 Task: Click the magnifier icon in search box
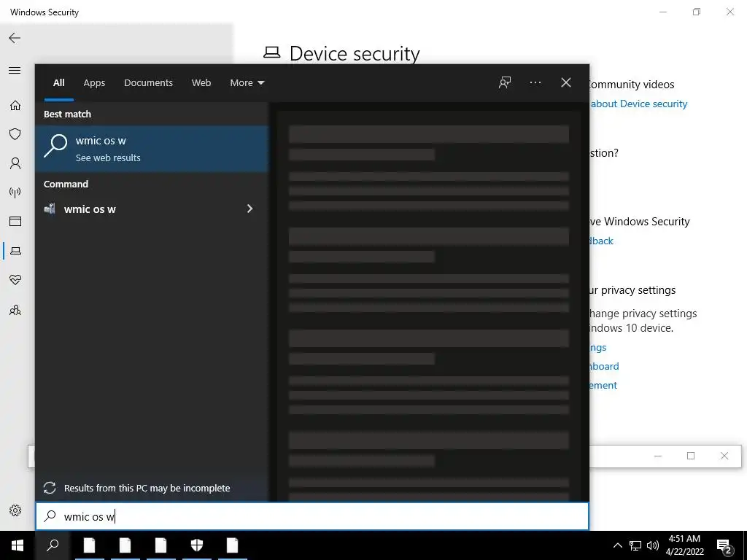(x=50, y=516)
